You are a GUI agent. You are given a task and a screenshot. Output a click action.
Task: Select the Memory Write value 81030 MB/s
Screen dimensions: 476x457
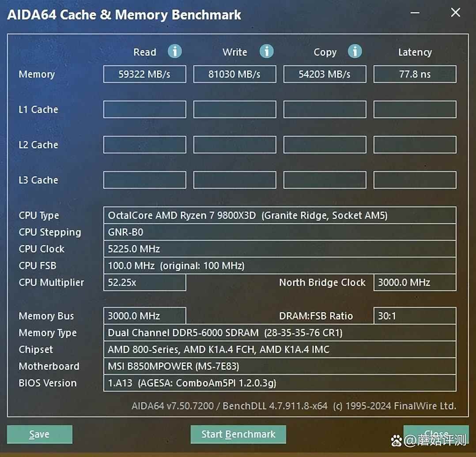234,74
